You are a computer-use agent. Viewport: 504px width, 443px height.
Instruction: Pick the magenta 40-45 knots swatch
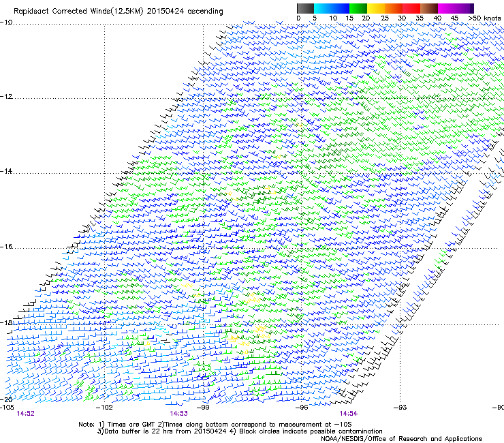(447, 8)
